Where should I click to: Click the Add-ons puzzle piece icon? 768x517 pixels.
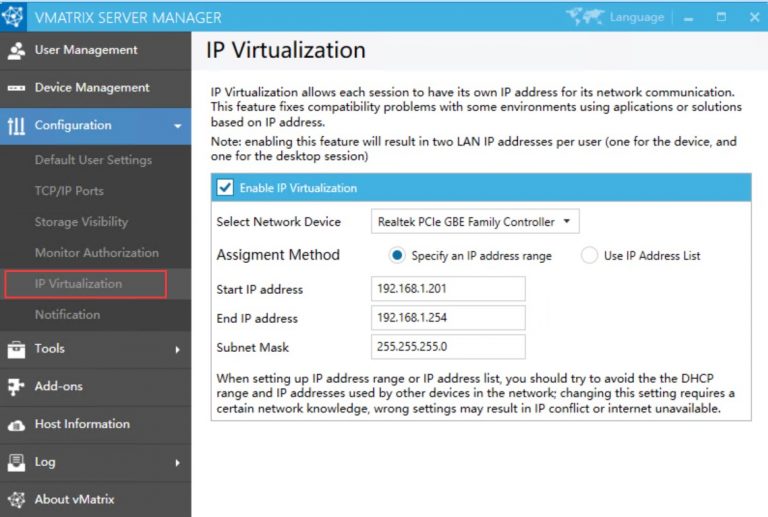[16, 386]
